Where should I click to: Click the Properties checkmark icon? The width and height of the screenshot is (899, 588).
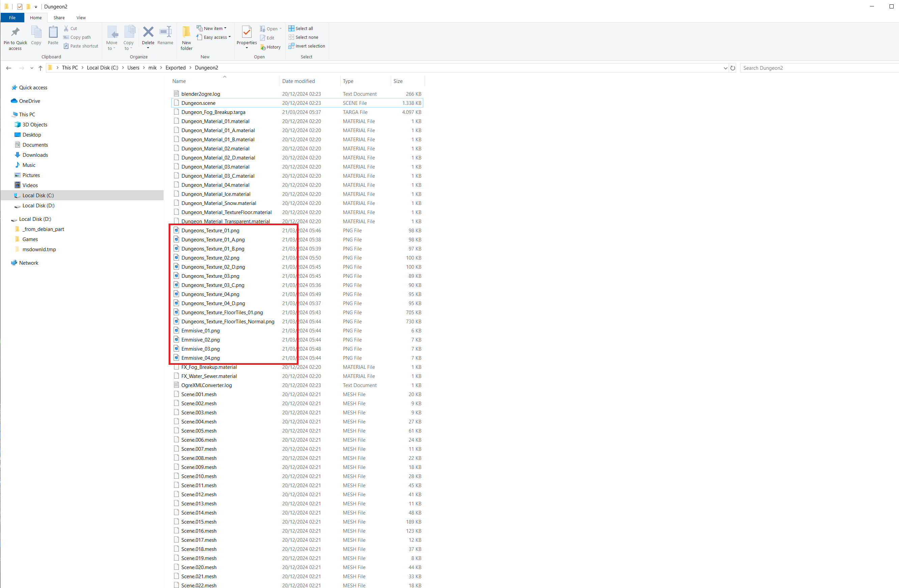[246, 32]
